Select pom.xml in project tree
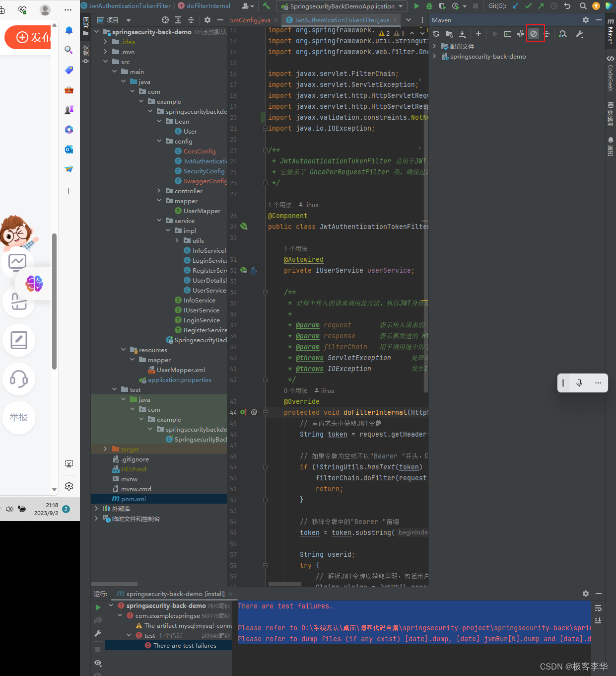This screenshot has width=616, height=676. (x=159, y=499)
